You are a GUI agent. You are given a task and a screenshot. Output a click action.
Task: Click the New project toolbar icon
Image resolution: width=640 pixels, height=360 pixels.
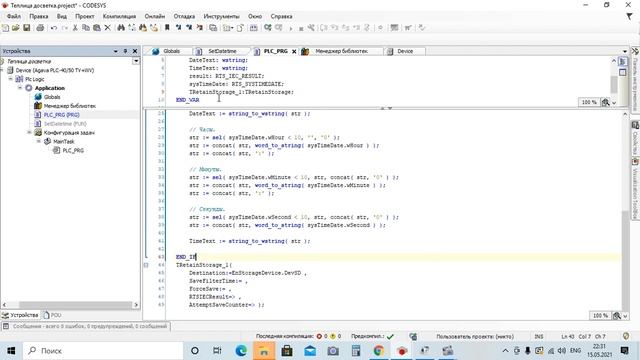pos(5,28)
